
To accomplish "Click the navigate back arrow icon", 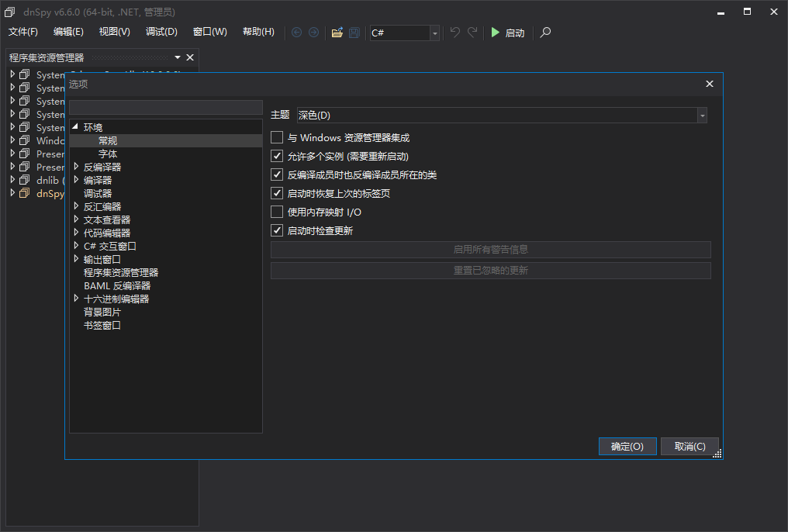I will (296, 33).
